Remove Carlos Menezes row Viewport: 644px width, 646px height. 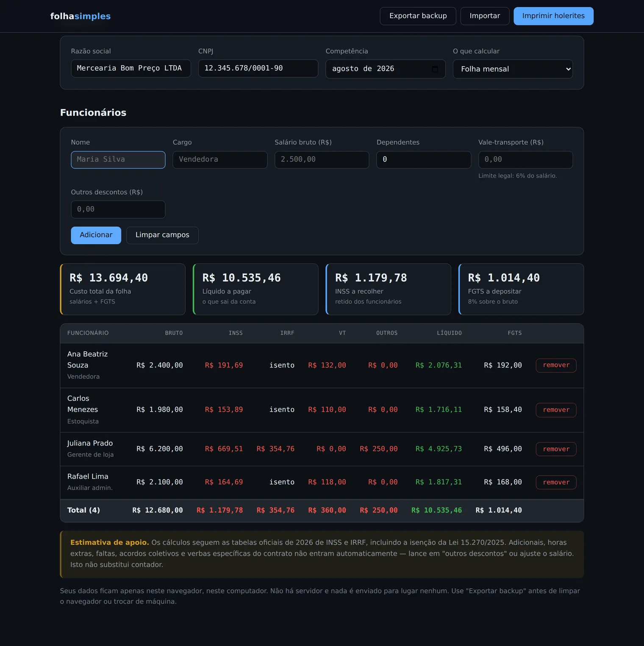[556, 410]
